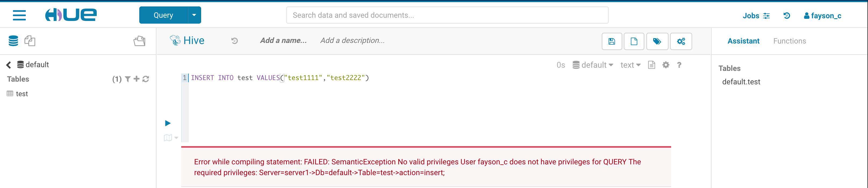Open the default database dropdown in editor
Viewport: 868px width, 188px height.
593,65
